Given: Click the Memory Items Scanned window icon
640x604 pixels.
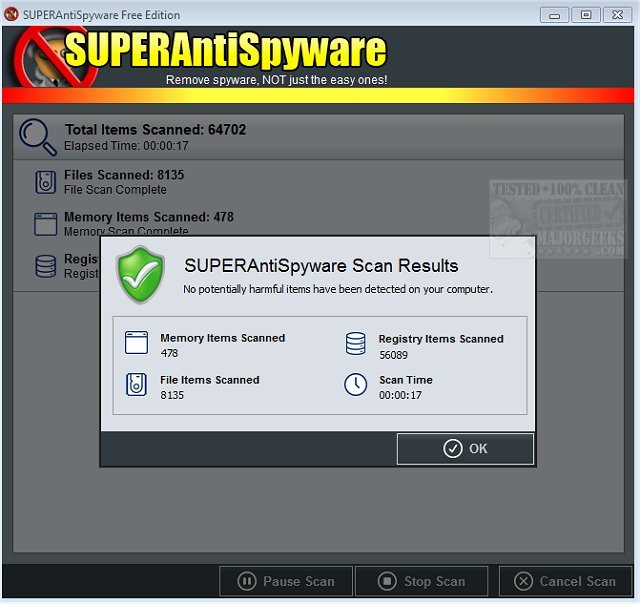Looking at the screenshot, I should click(x=45, y=224).
